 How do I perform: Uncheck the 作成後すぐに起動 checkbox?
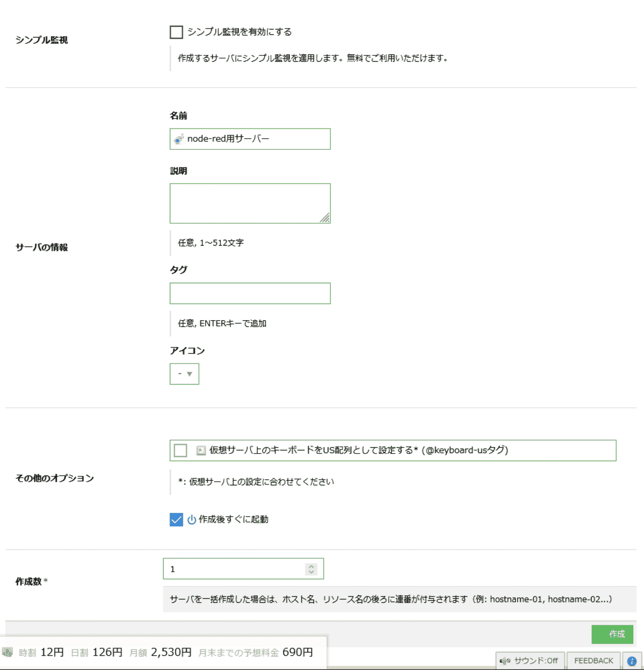tap(176, 520)
